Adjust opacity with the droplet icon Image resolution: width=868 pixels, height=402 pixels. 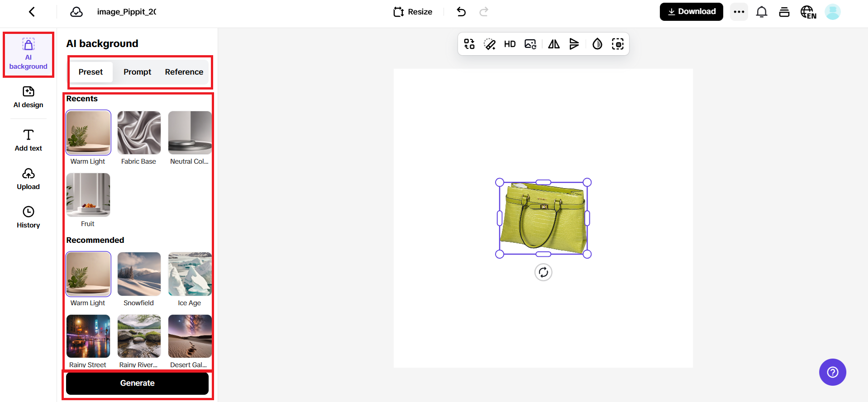[597, 44]
